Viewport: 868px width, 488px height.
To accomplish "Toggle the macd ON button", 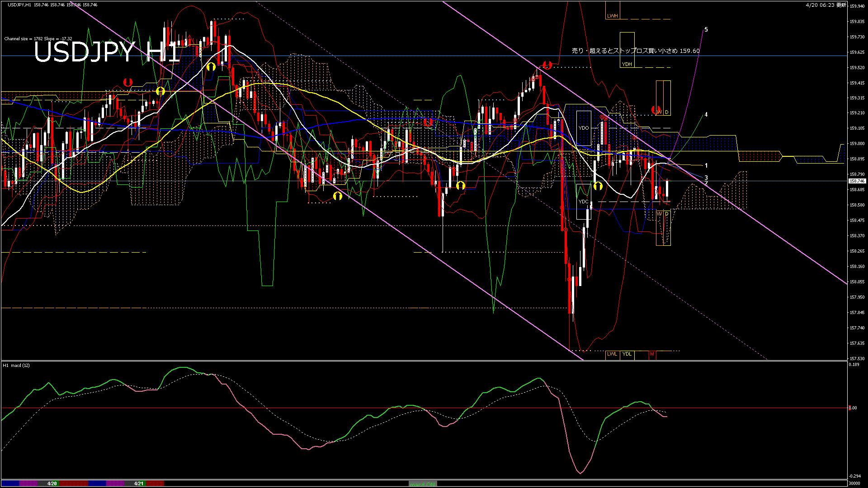I will click(x=423, y=483).
